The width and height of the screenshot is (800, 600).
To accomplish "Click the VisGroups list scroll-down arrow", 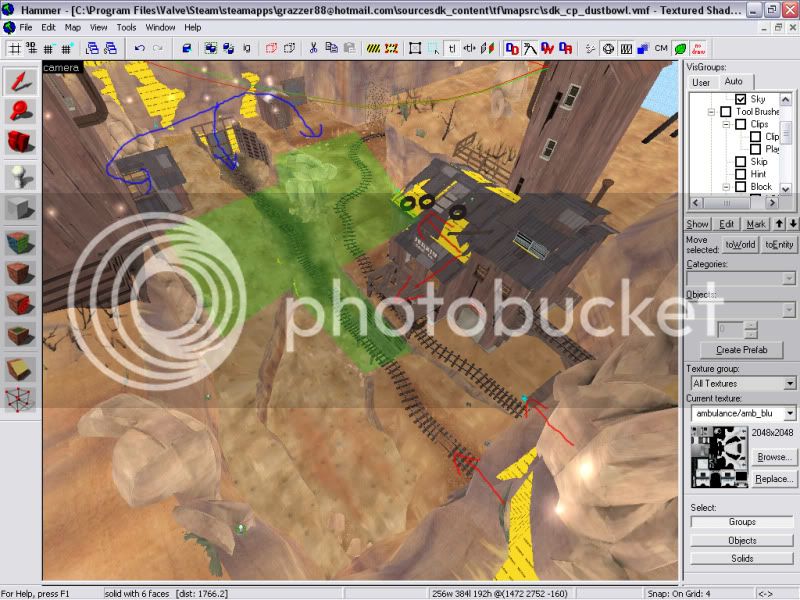I will [x=786, y=189].
